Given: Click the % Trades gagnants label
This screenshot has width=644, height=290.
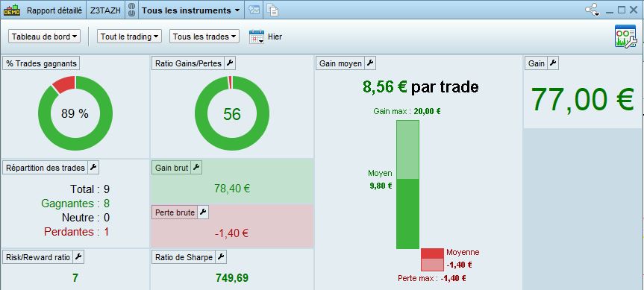Looking at the screenshot, I should tap(41, 63).
